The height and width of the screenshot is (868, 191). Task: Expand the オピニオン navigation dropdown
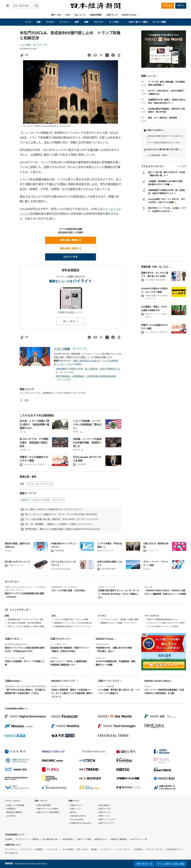point(100,22)
